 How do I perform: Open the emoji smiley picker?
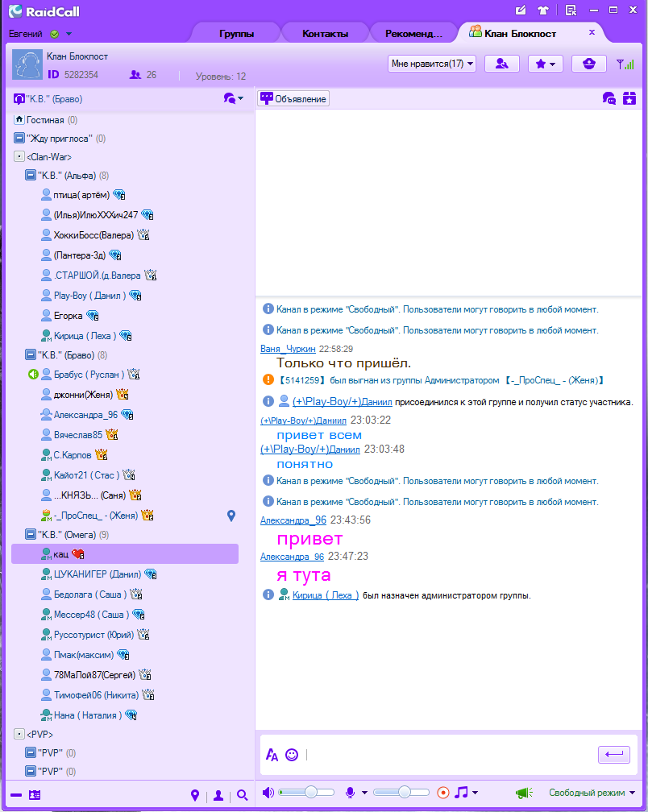[292, 755]
